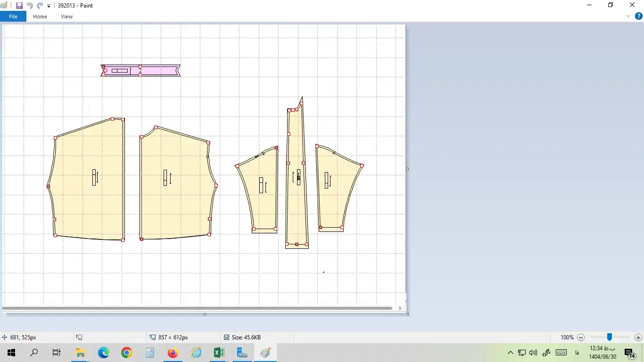Open Paint Help via the question mark icon
The width and height of the screenshot is (644, 362).
[x=639, y=16]
